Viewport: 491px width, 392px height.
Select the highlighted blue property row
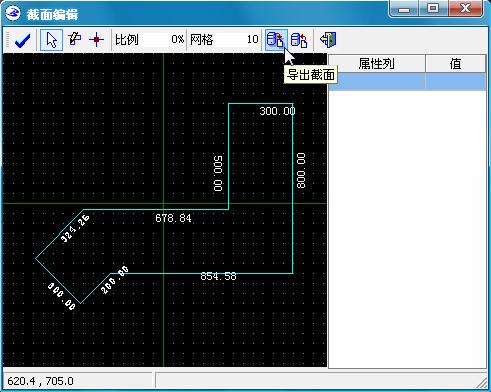(407, 81)
